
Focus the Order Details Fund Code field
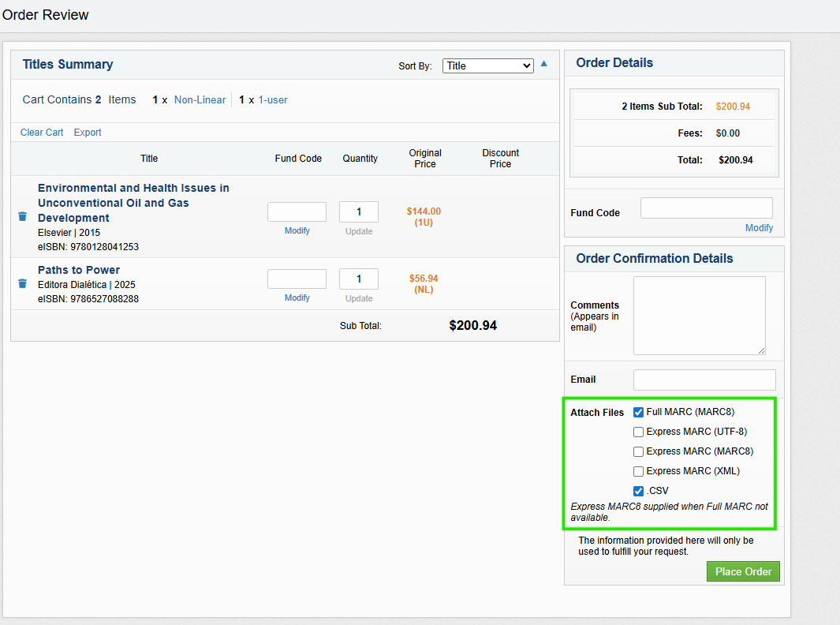707,208
